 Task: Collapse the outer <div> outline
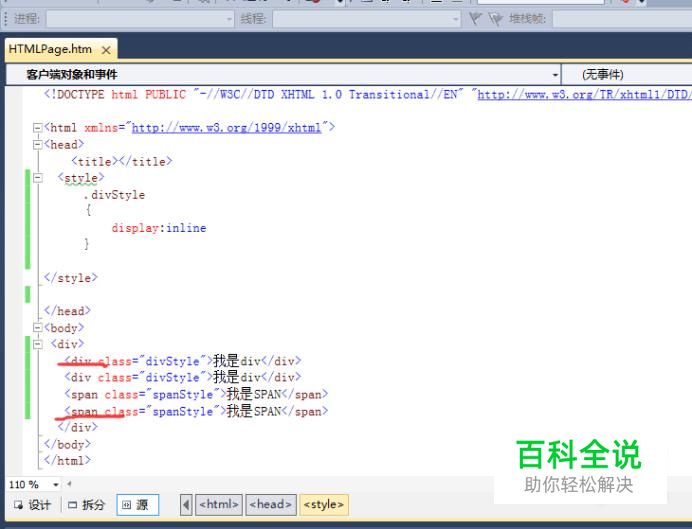point(38,344)
